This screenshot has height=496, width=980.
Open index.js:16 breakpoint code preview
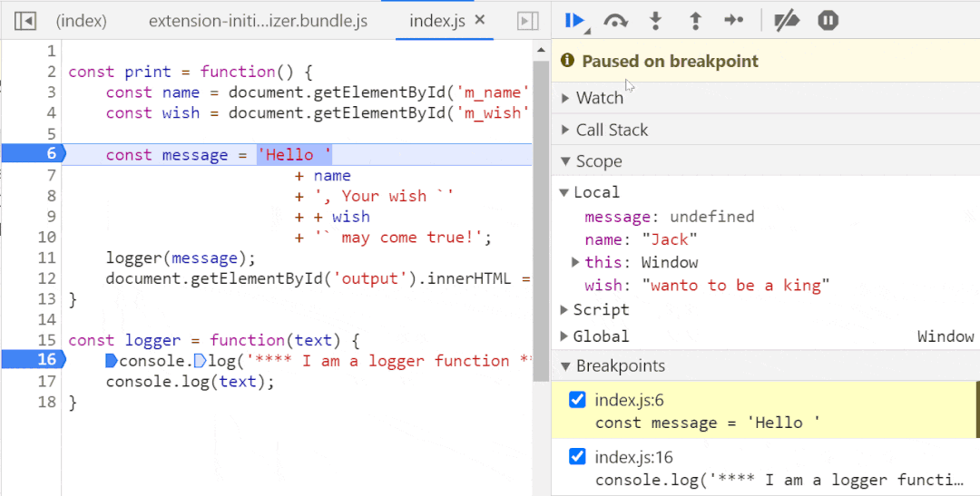(x=779, y=480)
